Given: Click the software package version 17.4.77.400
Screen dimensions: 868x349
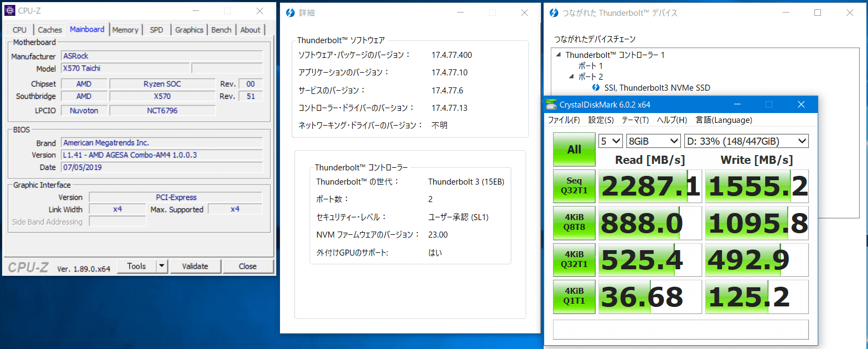Looking at the screenshot, I should pyautogui.click(x=452, y=55).
